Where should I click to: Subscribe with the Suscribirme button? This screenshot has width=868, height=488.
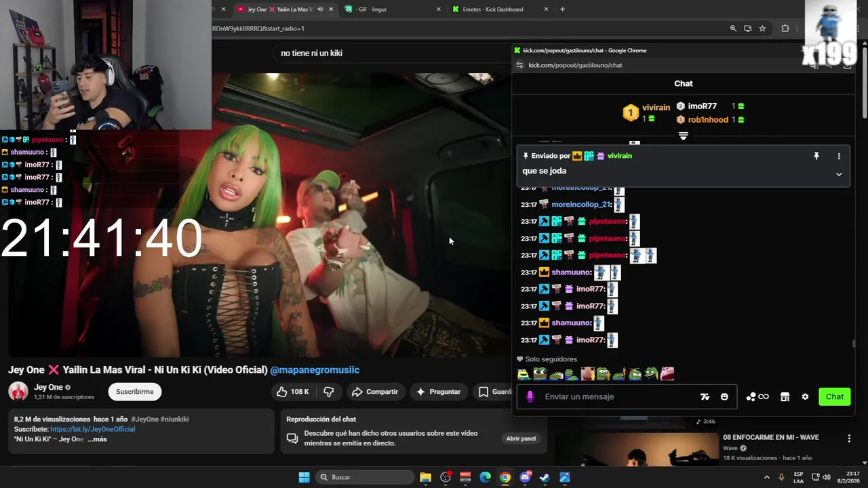pyautogui.click(x=135, y=392)
